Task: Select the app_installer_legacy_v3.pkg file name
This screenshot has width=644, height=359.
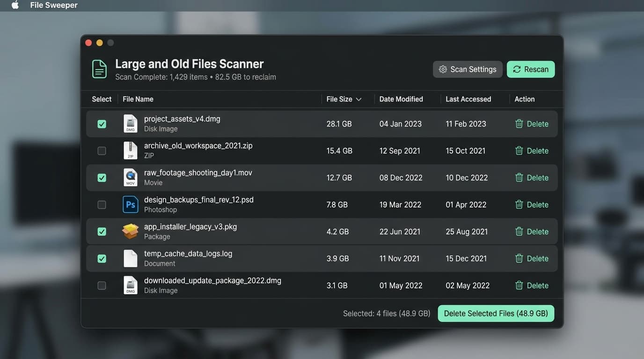Action: [190, 227]
